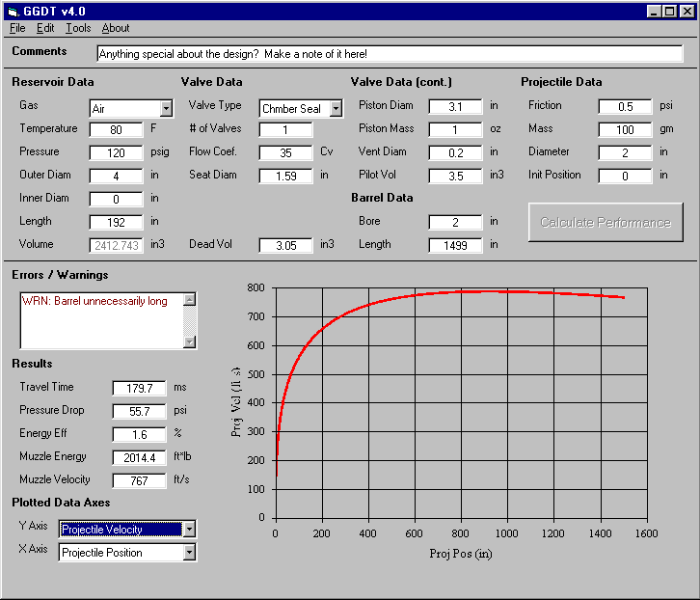The width and height of the screenshot is (700, 600).
Task: Click the GGDT application icon in title bar
Action: [13, 11]
